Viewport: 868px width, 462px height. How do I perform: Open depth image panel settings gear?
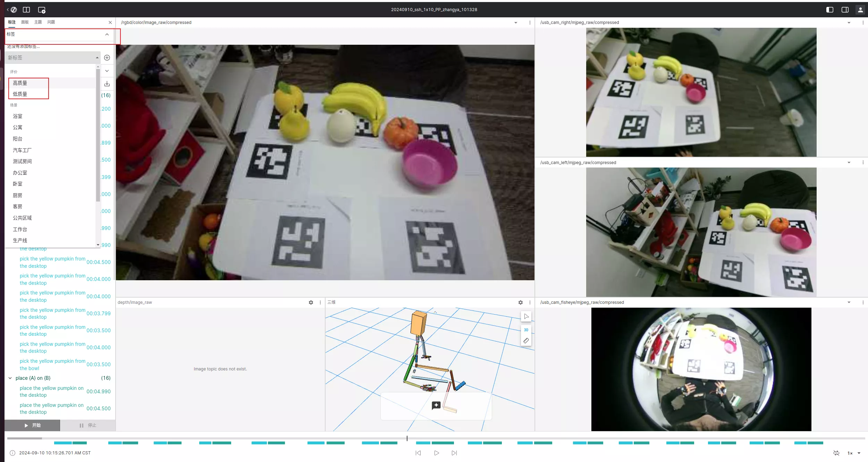click(311, 302)
